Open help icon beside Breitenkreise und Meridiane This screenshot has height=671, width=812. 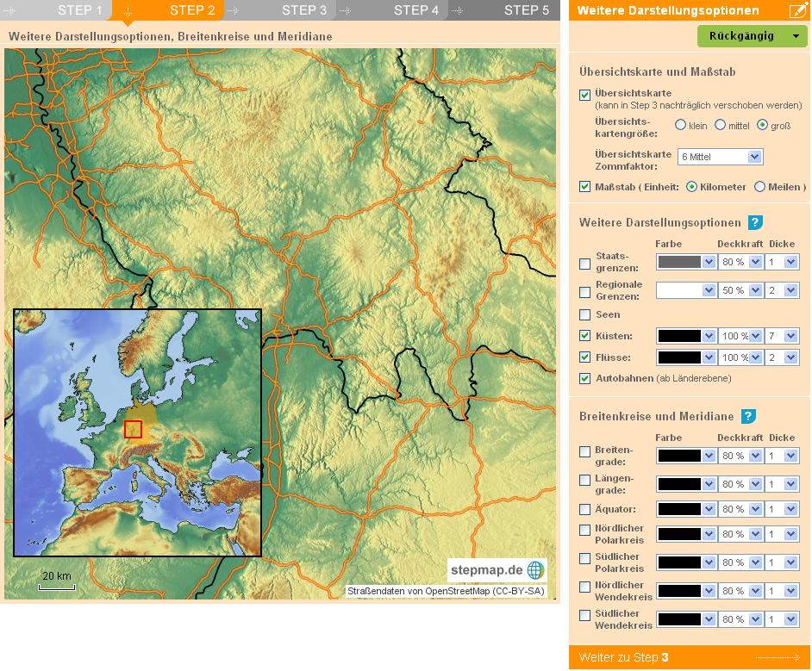click(x=748, y=416)
